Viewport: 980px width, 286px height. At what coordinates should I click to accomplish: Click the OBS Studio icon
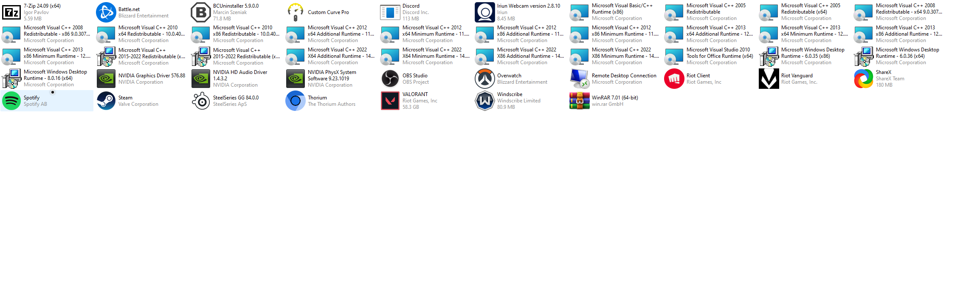(x=390, y=79)
